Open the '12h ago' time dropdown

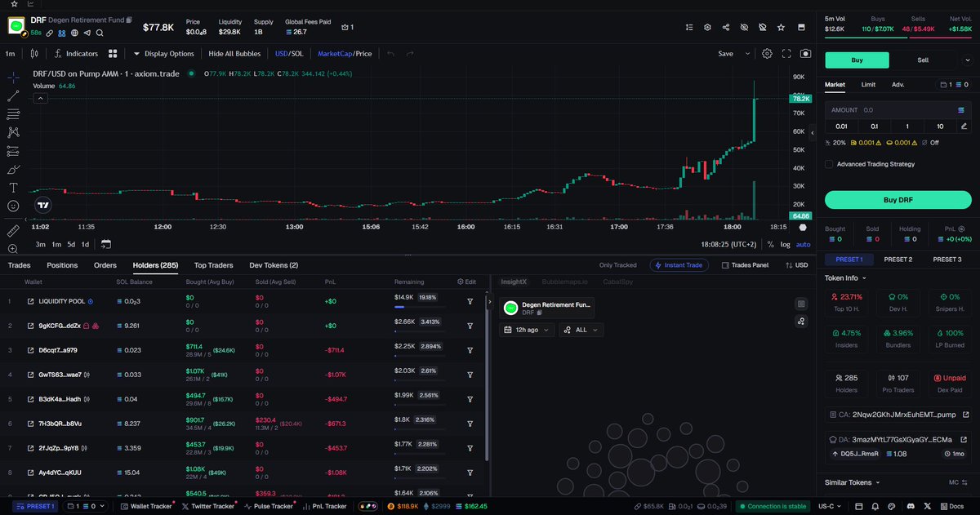527,330
